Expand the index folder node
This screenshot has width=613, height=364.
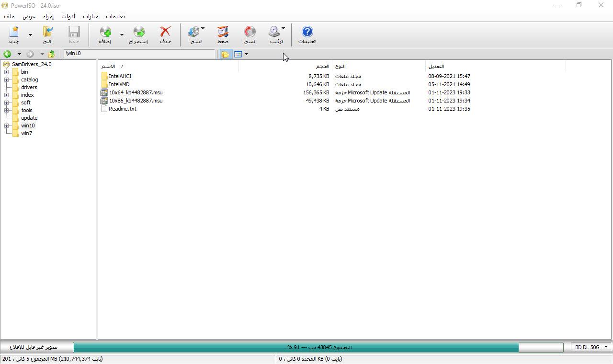click(x=7, y=95)
